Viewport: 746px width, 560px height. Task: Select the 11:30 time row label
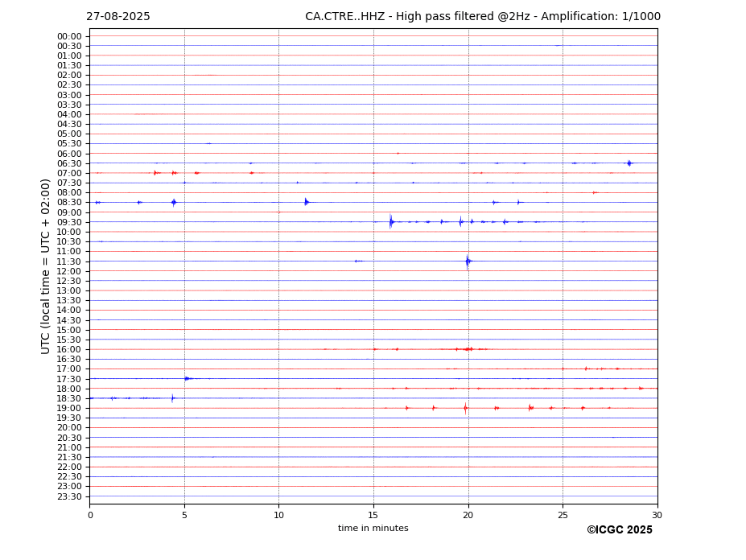tap(69, 261)
